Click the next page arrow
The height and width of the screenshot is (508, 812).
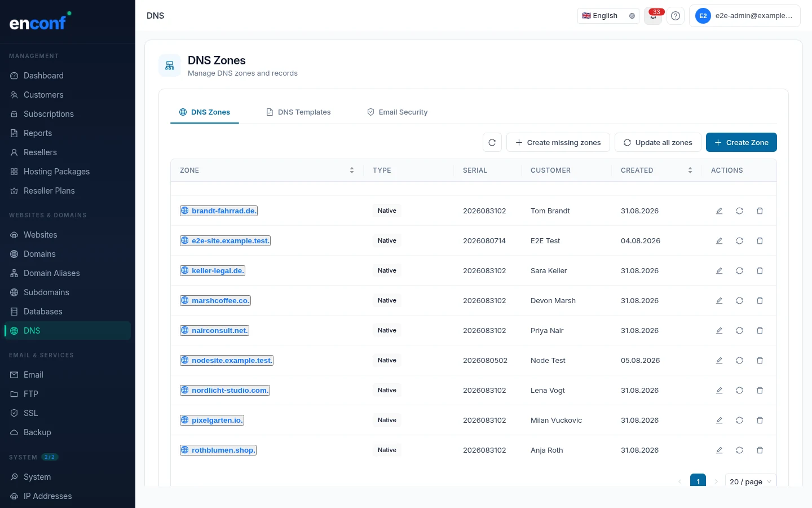coord(716,481)
